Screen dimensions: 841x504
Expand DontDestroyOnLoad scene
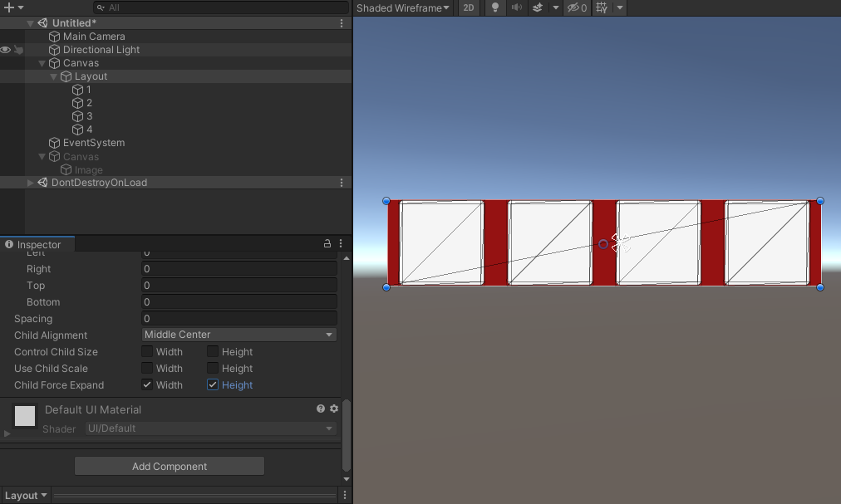[x=30, y=183]
